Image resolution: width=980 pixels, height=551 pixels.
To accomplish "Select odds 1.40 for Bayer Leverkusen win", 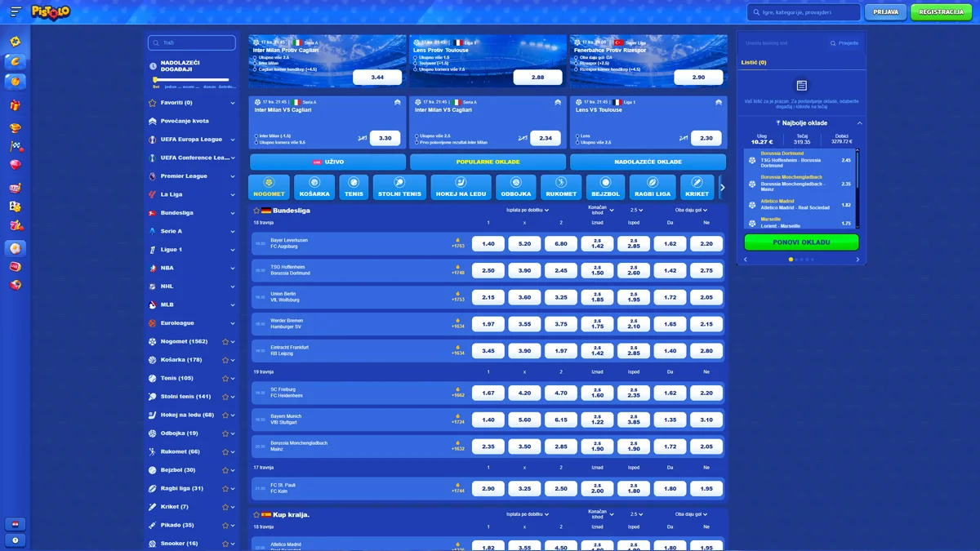I will pos(488,244).
